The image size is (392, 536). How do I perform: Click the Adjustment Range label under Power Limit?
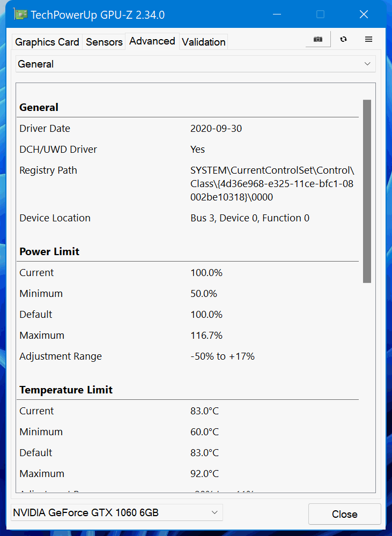[x=61, y=356]
